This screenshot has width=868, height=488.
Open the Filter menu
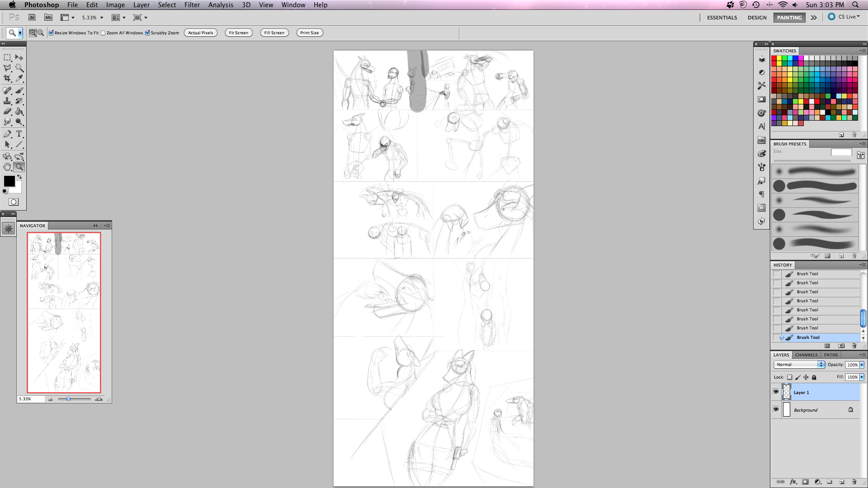[192, 5]
